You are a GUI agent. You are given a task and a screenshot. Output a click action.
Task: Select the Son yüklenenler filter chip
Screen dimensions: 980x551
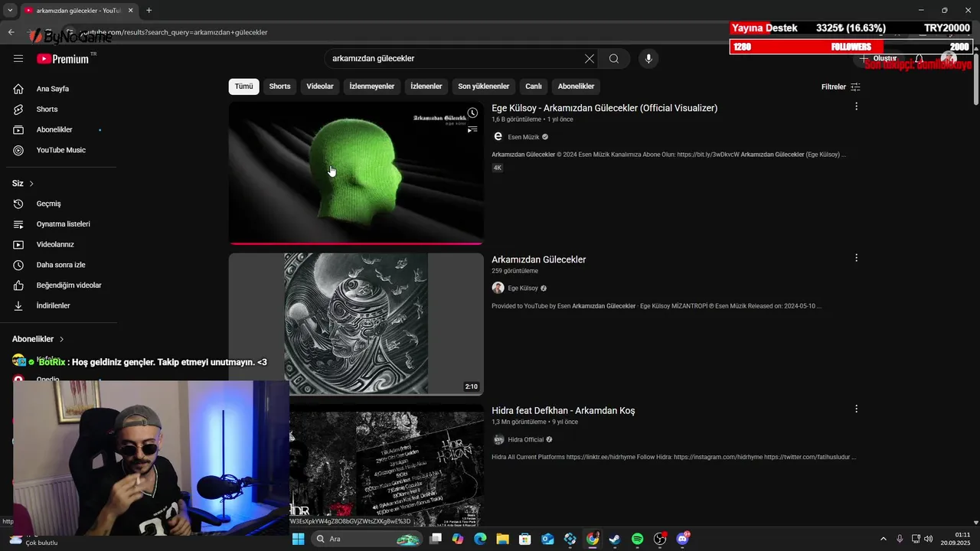[x=483, y=86]
